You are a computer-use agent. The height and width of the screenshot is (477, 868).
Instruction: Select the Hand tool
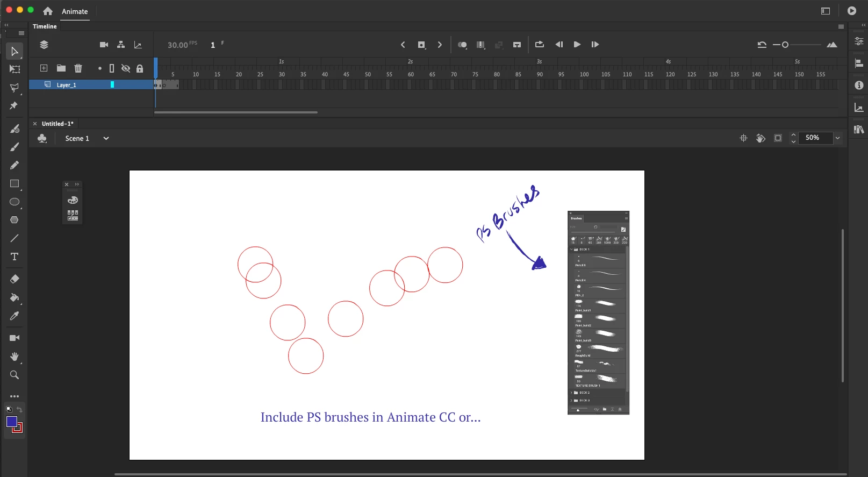[x=15, y=357]
